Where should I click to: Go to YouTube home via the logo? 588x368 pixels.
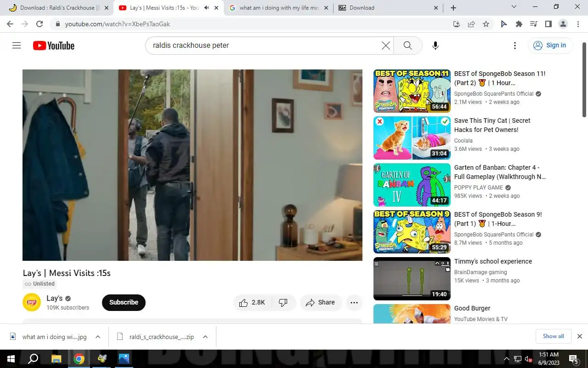pyautogui.click(x=54, y=46)
